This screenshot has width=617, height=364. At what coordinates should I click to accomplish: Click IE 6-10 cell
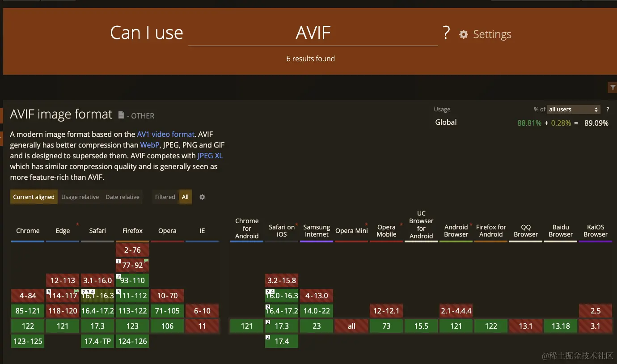202,311
